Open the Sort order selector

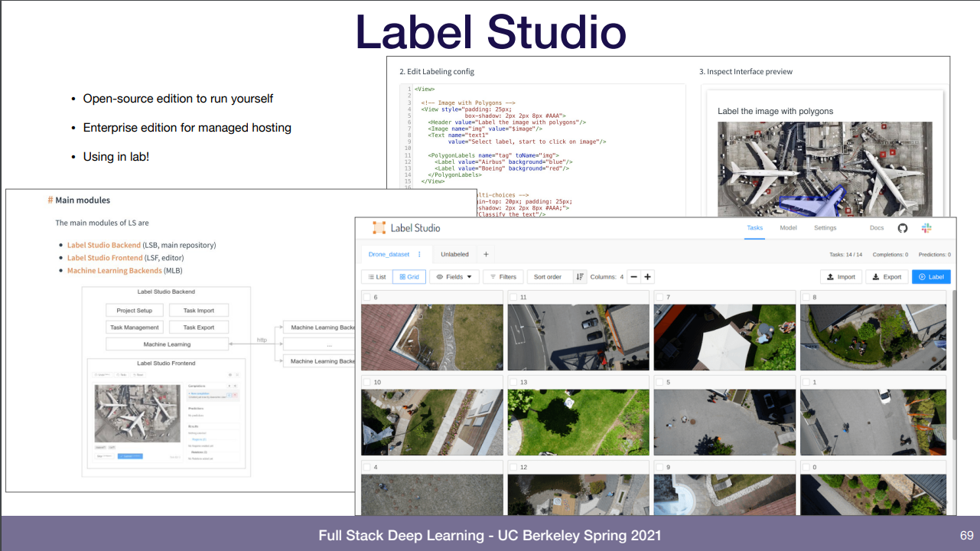point(549,277)
